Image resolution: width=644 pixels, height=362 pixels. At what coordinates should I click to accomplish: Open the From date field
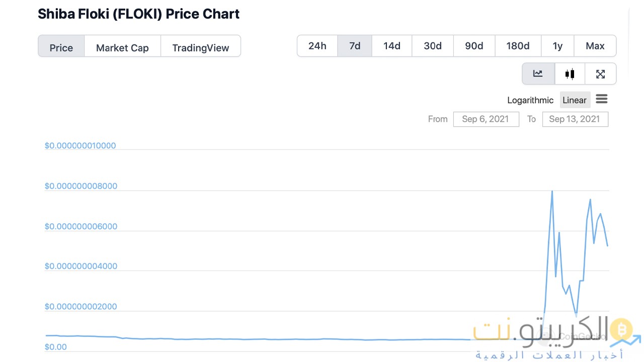(486, 119)
